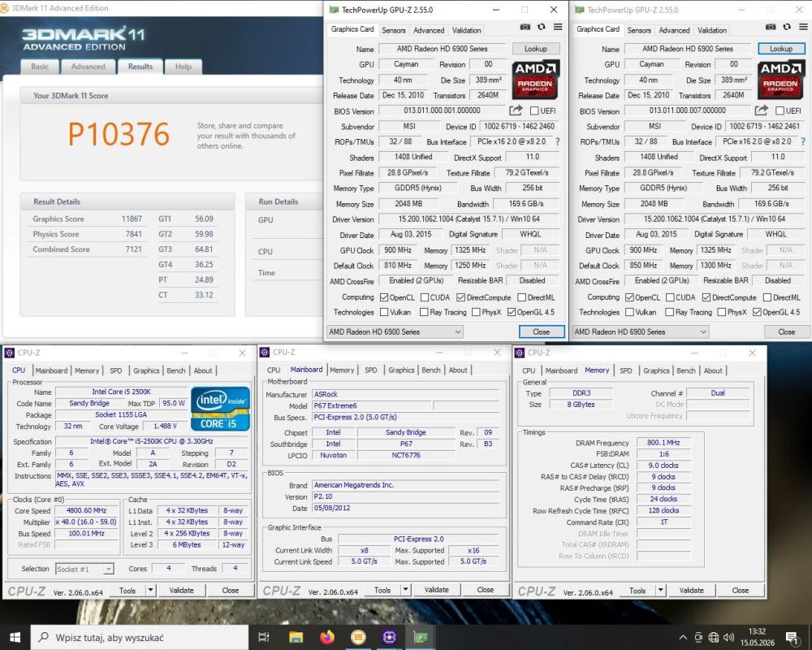Click the refresh icon in the right GPU-Z window

click(787, 27)
